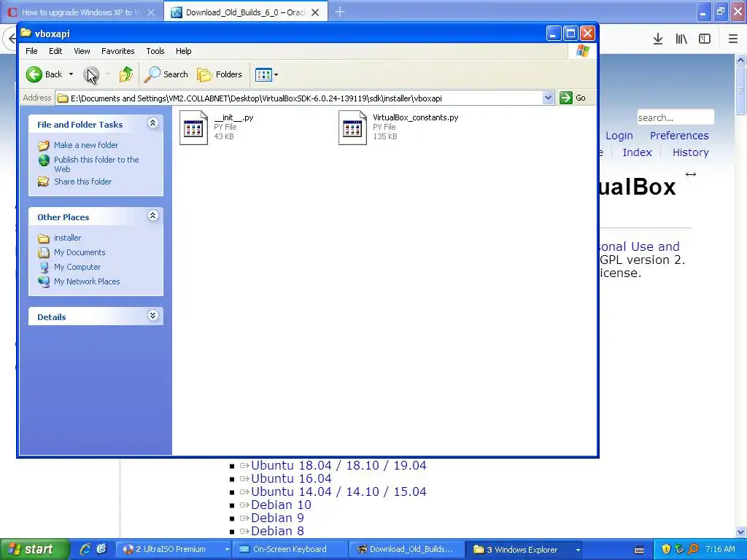
Task: Toggle the browser sidebar icon
Action: pyautogui.click(x=705, y=39)
